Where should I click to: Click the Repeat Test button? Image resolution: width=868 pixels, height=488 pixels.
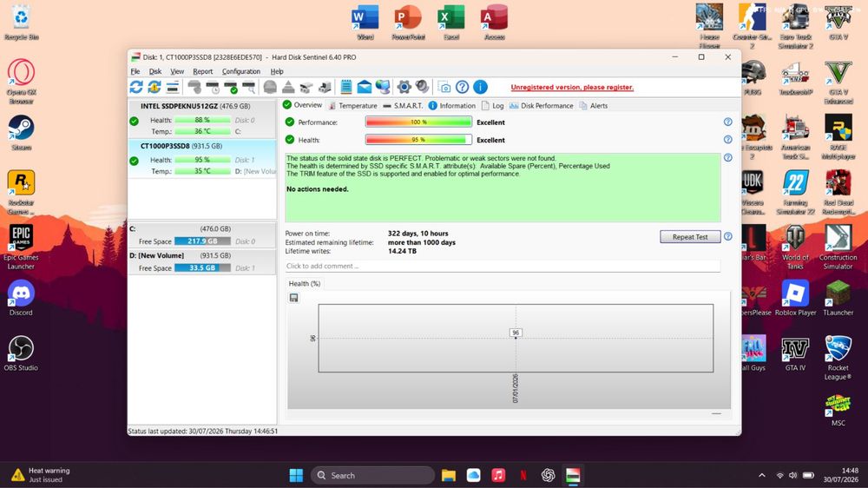[690, 236]
